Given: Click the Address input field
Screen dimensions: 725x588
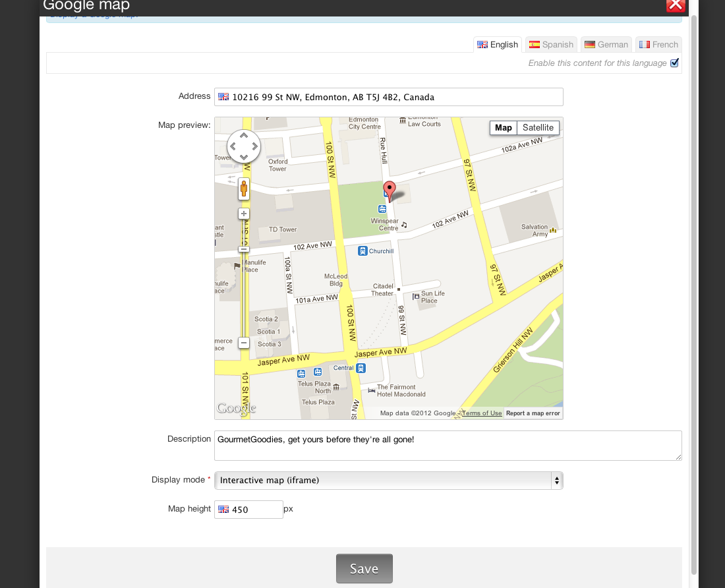Looking at the screenshot, I should click(388, 97).
